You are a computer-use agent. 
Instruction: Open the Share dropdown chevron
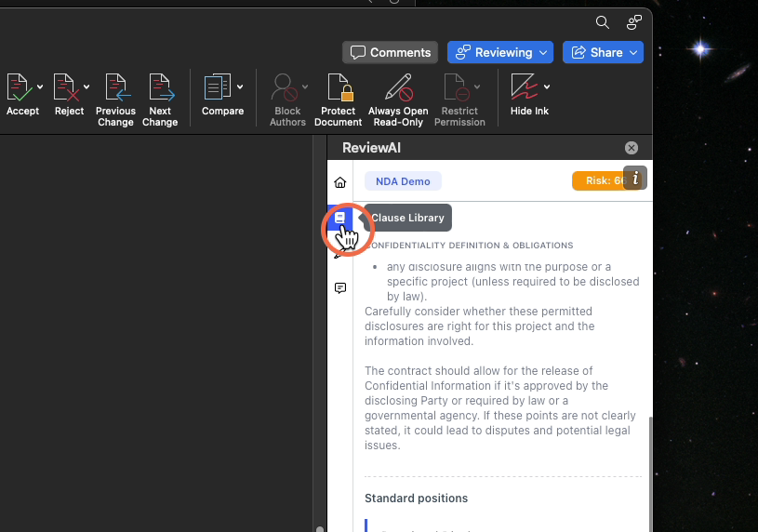633,52
